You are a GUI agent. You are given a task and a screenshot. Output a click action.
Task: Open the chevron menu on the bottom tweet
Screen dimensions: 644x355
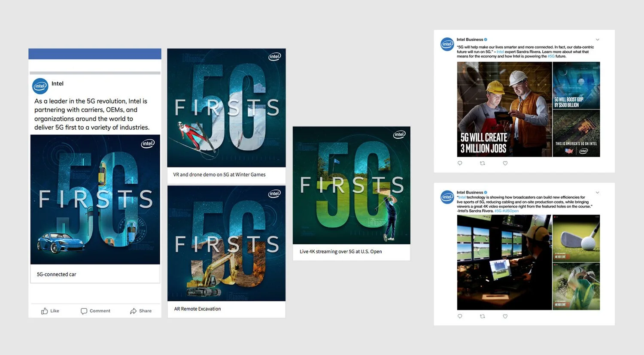tap(597, 192)
